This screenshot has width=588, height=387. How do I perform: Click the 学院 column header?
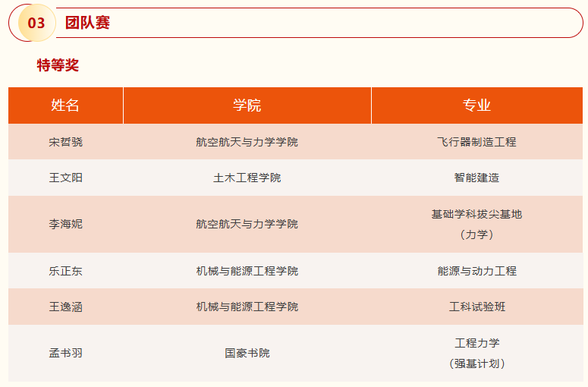(x=247, y=105)
